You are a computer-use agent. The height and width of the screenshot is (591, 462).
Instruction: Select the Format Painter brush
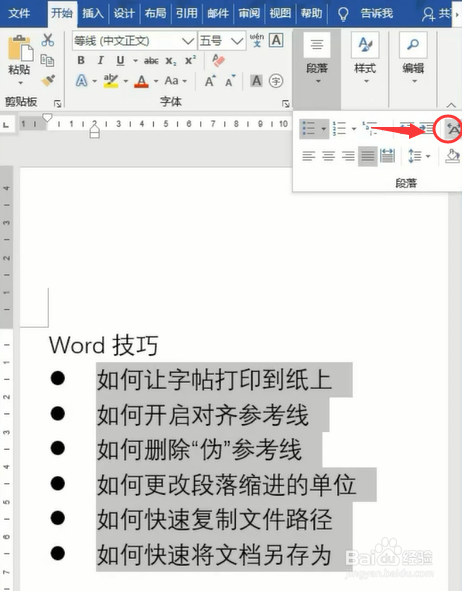tap(48, 80)
